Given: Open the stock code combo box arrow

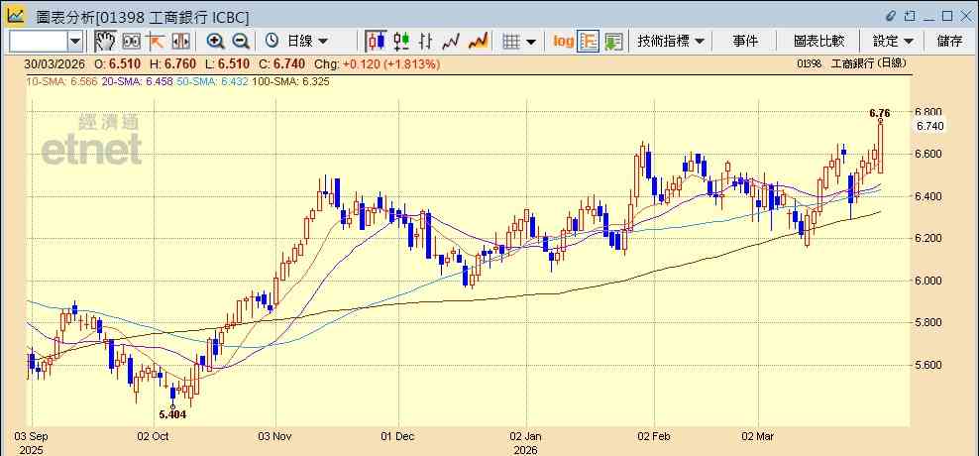Looking at the screenshot, I should (x=75, y=42).
